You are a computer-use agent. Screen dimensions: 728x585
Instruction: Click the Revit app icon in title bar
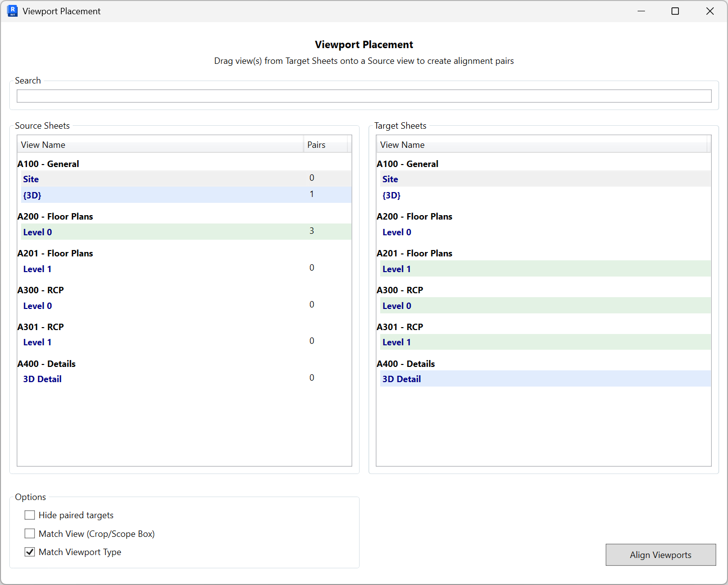point(12,11)
